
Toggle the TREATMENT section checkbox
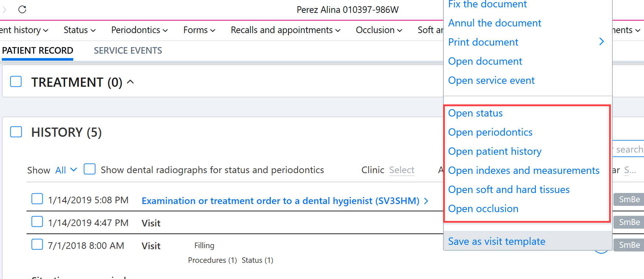(16, 82)
